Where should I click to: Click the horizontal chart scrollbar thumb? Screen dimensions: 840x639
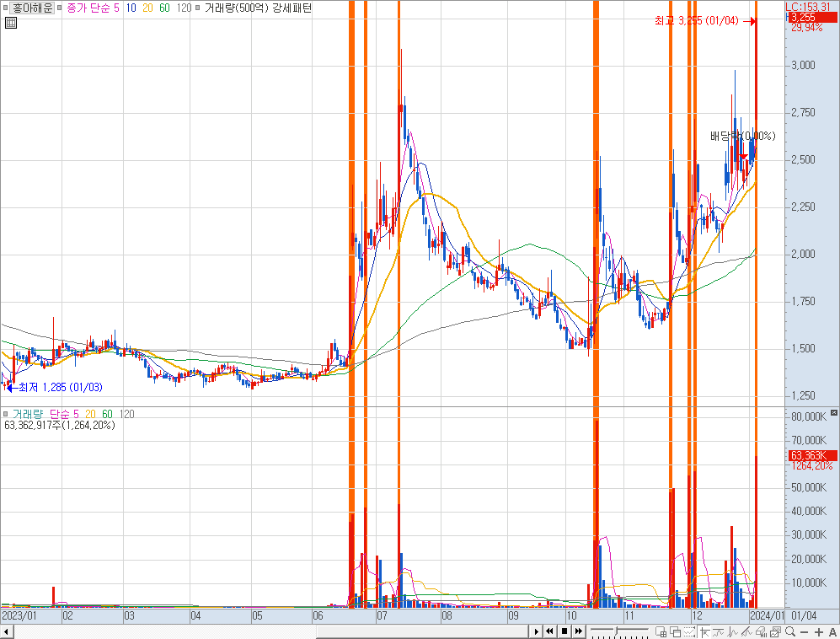tap(422, 631)
